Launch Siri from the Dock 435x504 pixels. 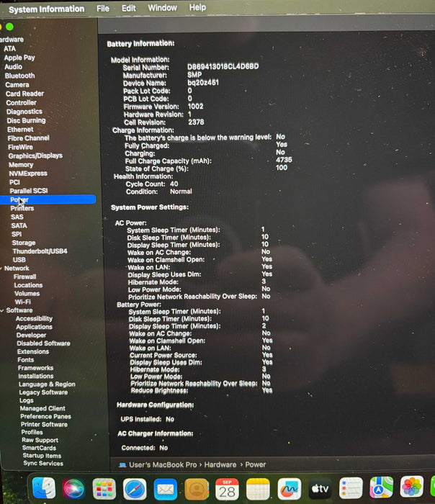point(73,489)
